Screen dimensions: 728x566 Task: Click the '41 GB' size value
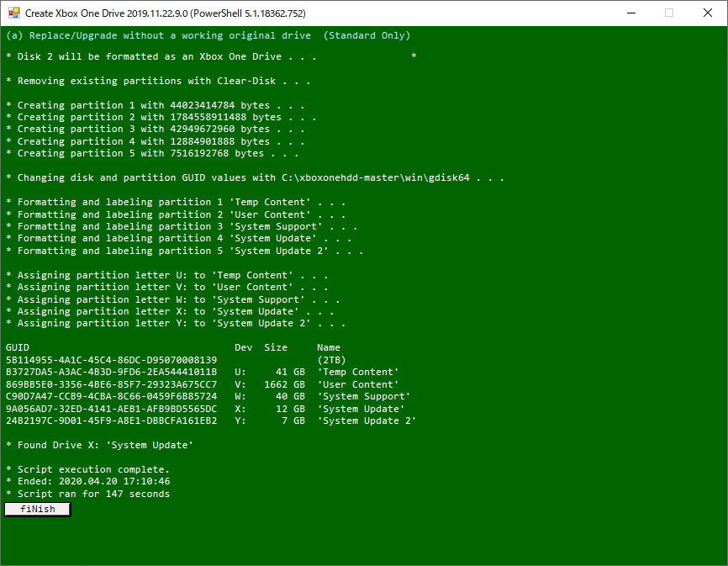[x=291, y=373]
